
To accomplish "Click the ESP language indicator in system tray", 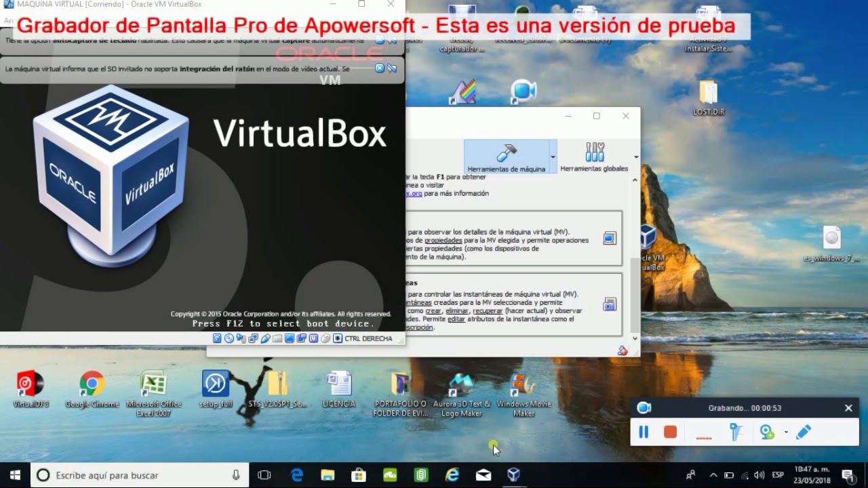I will (778, 475).
